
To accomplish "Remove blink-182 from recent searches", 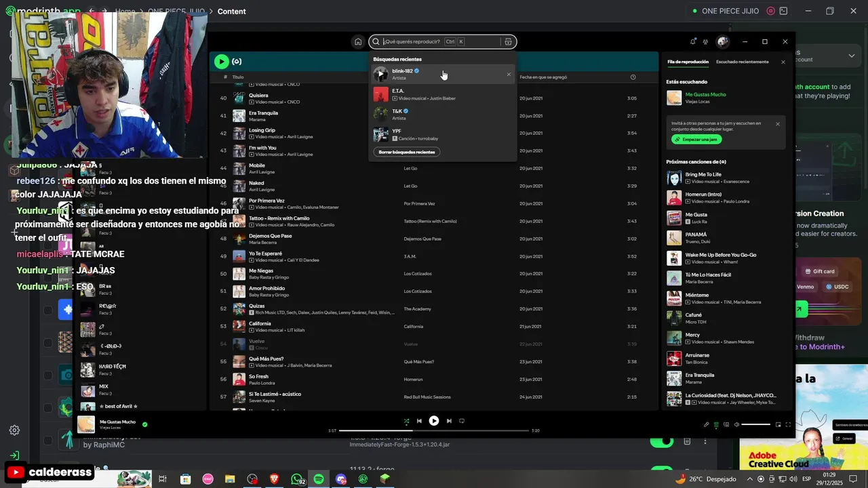I will click(509, 75).
